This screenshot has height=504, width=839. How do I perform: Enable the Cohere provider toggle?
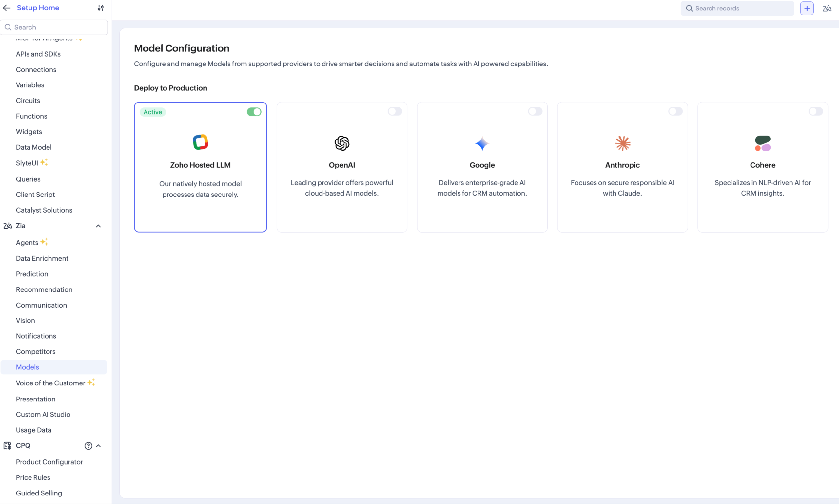tap(815, 111)
